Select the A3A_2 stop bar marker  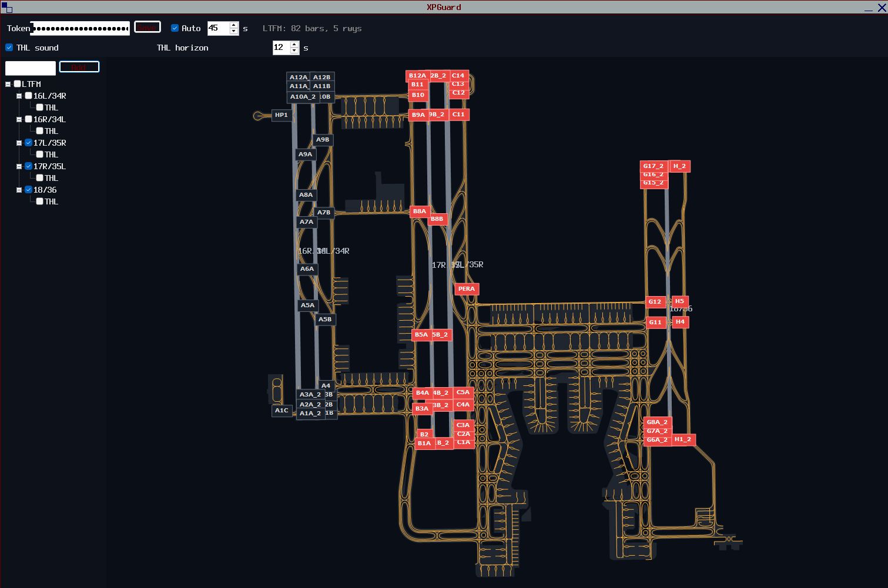point(310,395)
